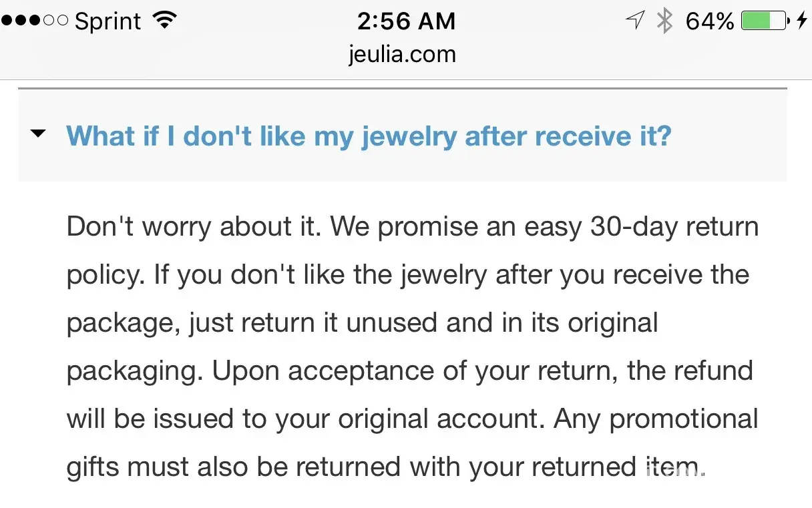
Task: Click the "What if I don't like my jewelry" heading
Action: pos(369,136)
